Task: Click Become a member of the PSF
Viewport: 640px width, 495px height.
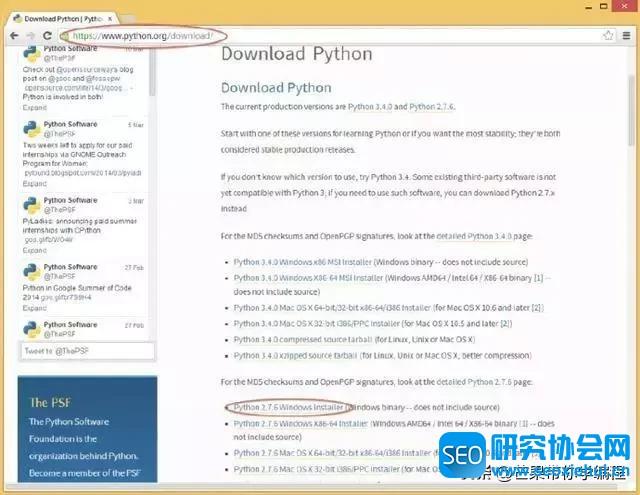Action: coord(84,473)
